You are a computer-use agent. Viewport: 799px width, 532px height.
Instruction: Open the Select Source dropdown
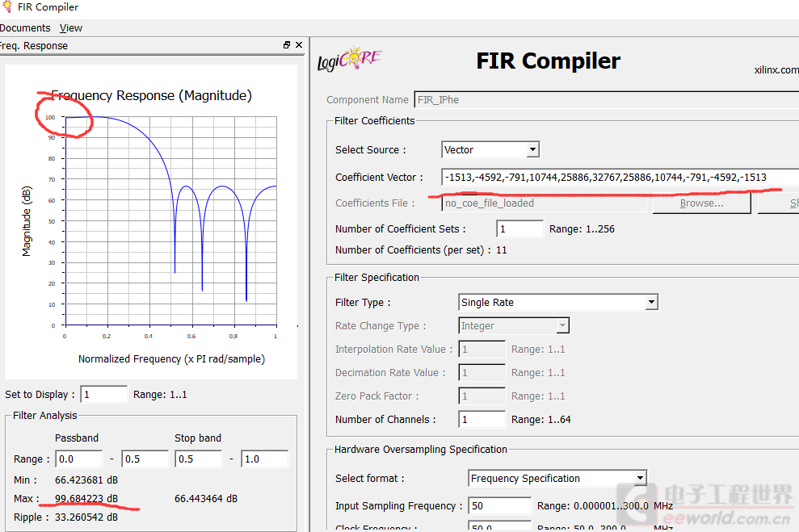tap(490, 149)
